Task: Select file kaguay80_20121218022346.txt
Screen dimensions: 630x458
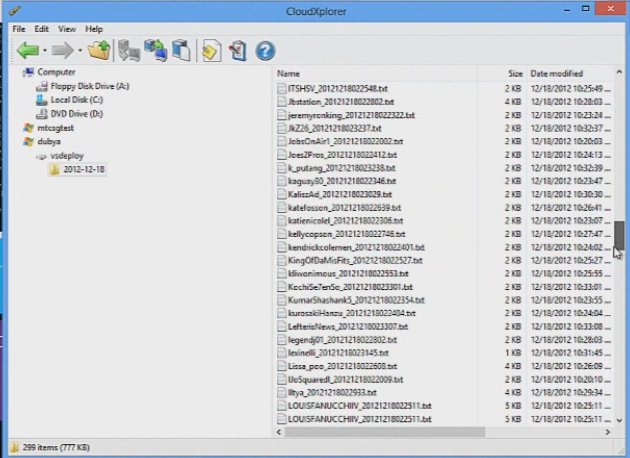Action: 342,181
